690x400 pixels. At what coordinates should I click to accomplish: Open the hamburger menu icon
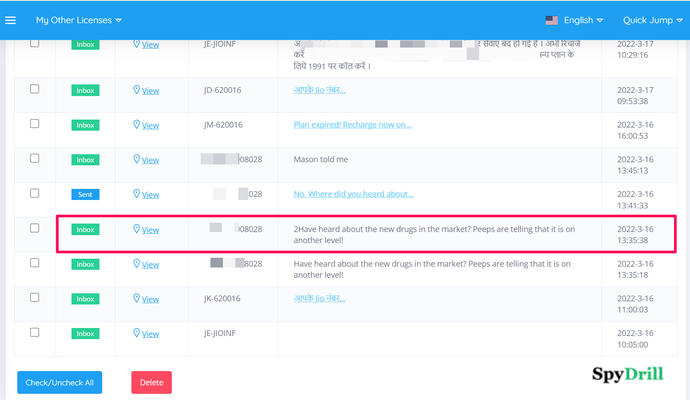[11, 20]
